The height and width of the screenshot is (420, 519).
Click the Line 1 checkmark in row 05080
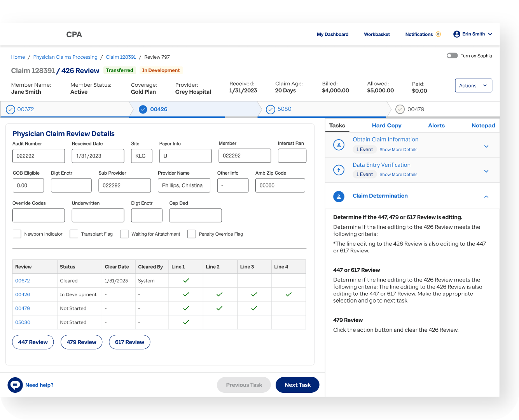[x=186, y=322]
